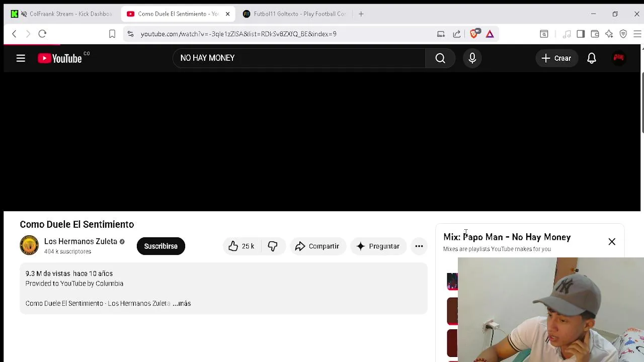Screen dimensions: 644x362
Task: Start voice search with the microphone
Action: pyautogui.click(x=472, y=58)
